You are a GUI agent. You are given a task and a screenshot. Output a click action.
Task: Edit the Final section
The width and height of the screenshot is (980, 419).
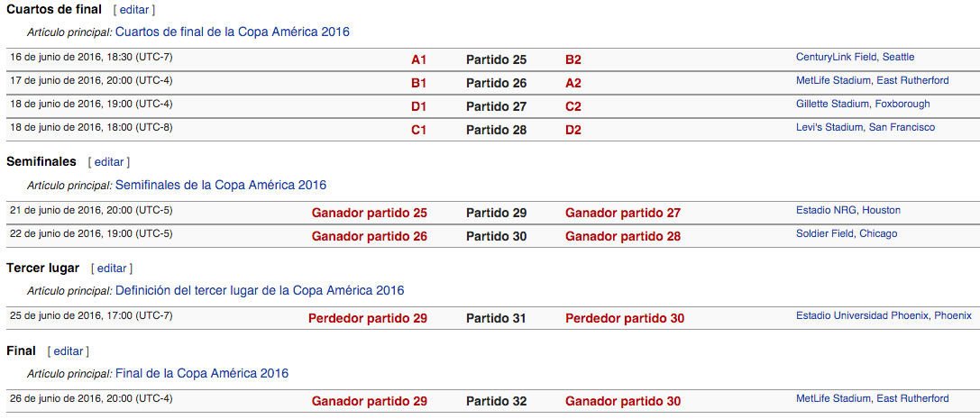coord(69,351)
